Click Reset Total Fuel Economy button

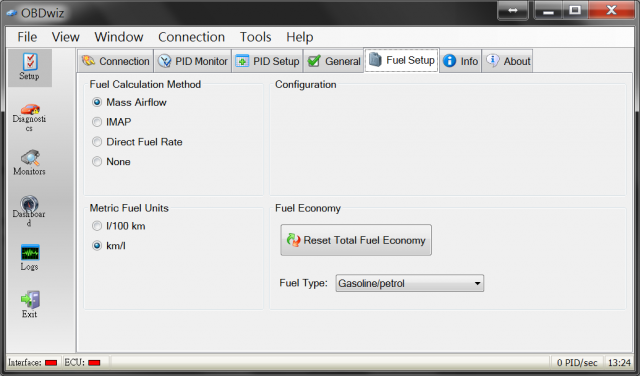click(x=356, y=240)
